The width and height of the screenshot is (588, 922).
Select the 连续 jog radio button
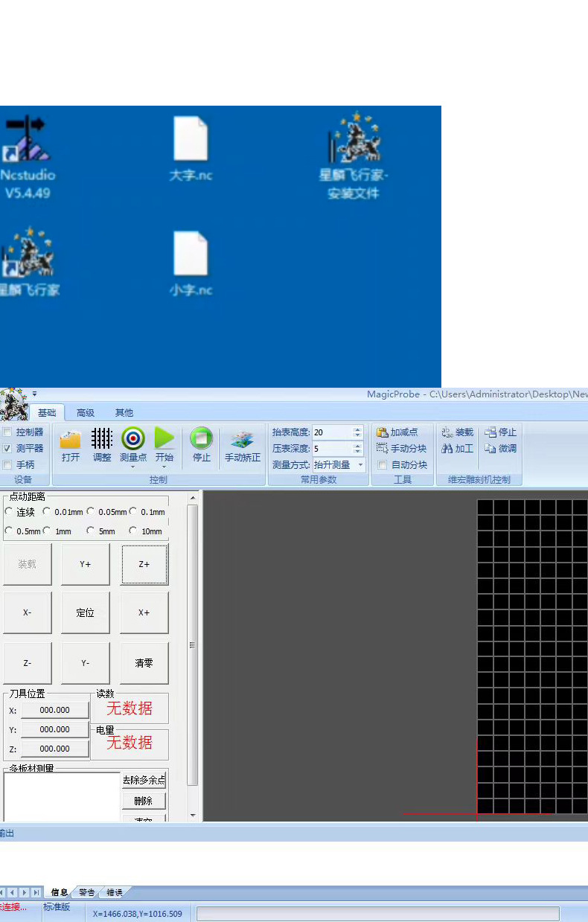[x=9, y=512]
